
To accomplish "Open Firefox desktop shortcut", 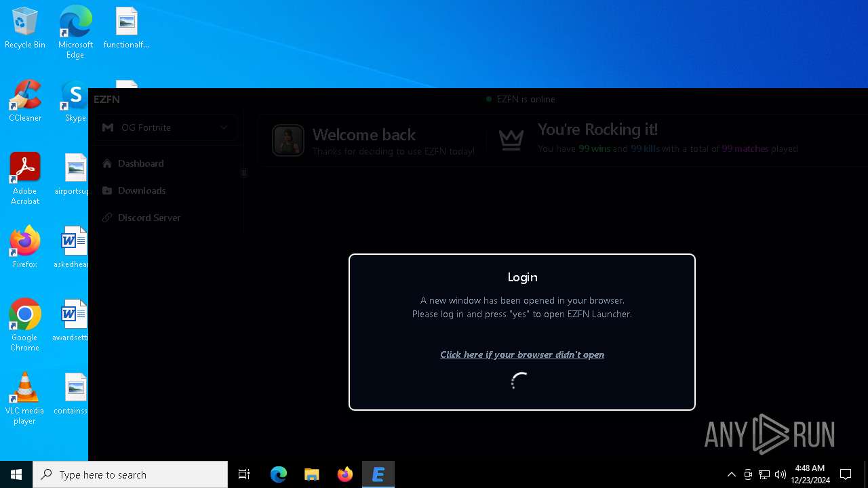I will pos(25,247).
